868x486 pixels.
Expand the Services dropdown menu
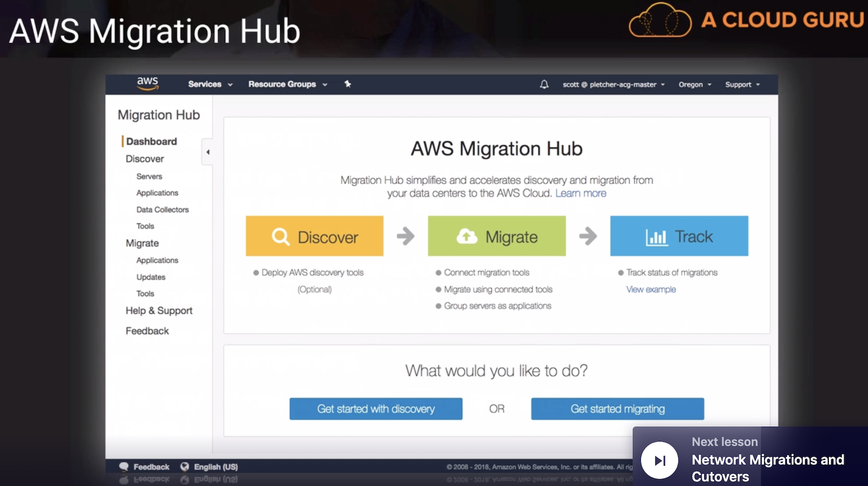point(210,84)
